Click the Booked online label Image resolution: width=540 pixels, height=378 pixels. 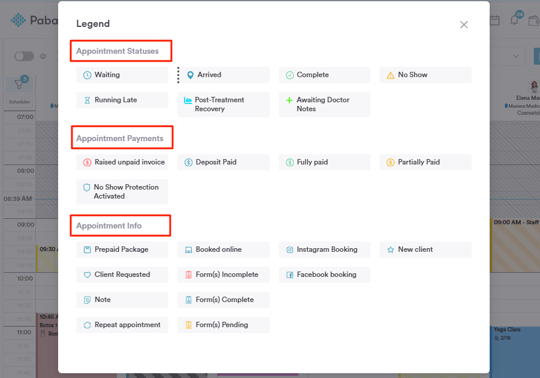click(x=218, y=249)
